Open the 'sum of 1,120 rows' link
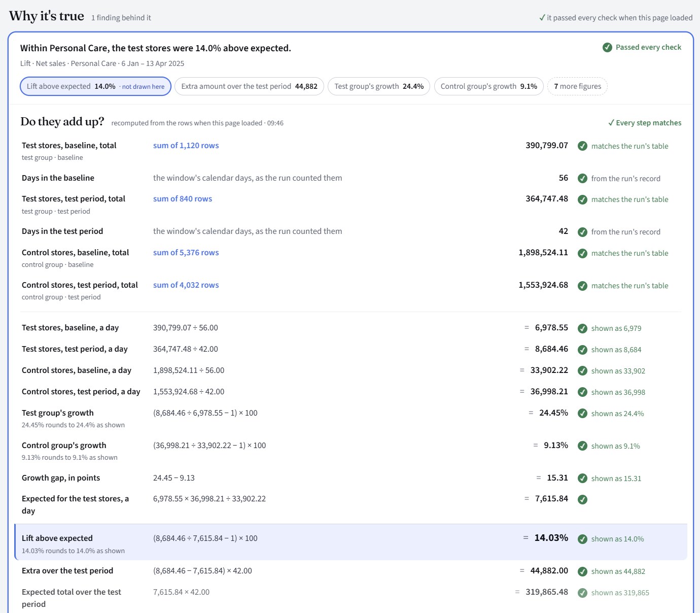This screenshot has height=613, width=700. click(186, 146)
